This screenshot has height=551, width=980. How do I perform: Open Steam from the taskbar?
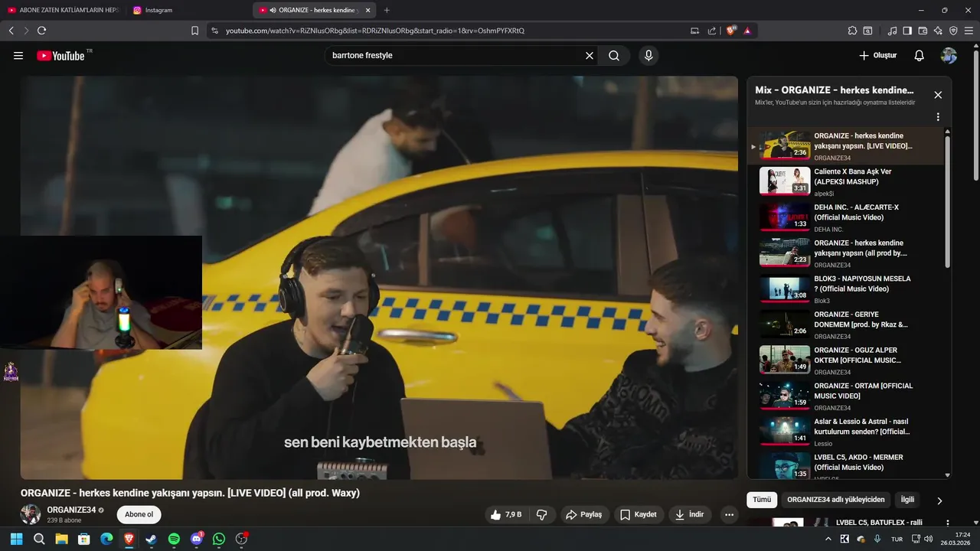pyautogui.click(x=152, y=539)
